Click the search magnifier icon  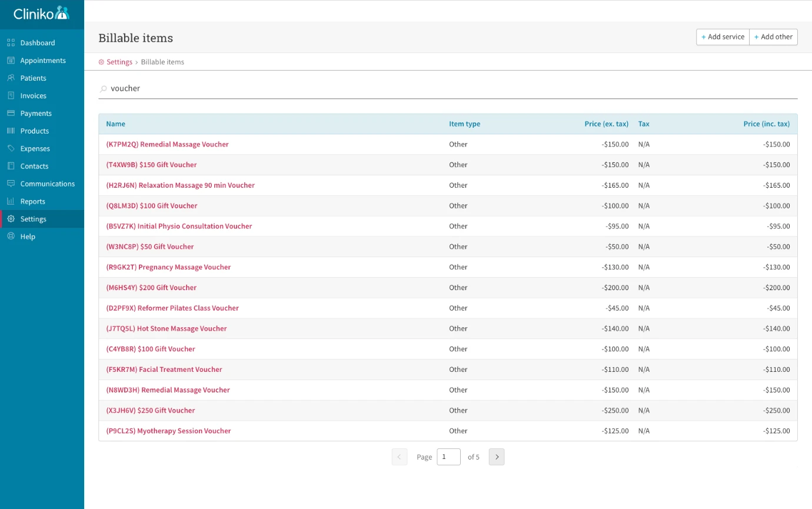tap(104, 89)
